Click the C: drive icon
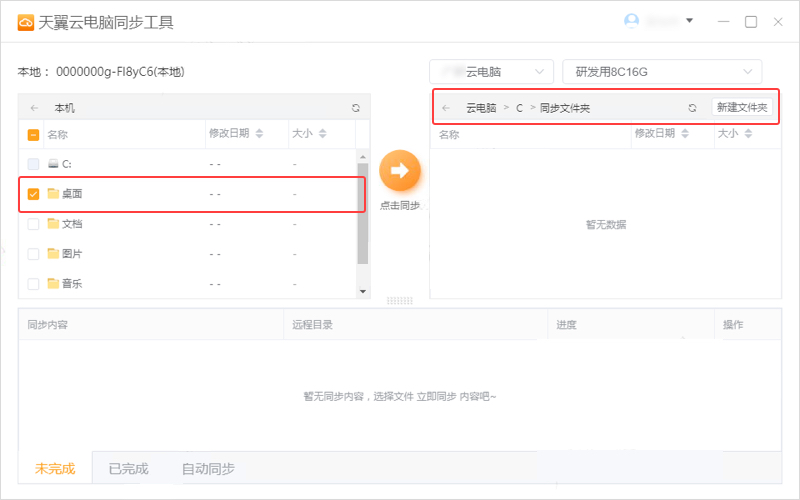The width and height of the screenshot is (800, 500). click(53, 164)
